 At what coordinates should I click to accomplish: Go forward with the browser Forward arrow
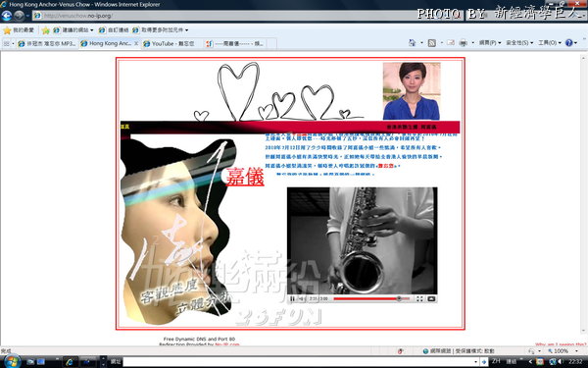coord(19,16)
